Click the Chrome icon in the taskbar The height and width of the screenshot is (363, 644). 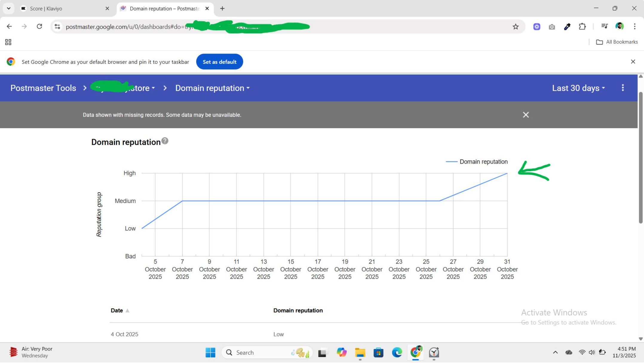[x=416, y=352]
